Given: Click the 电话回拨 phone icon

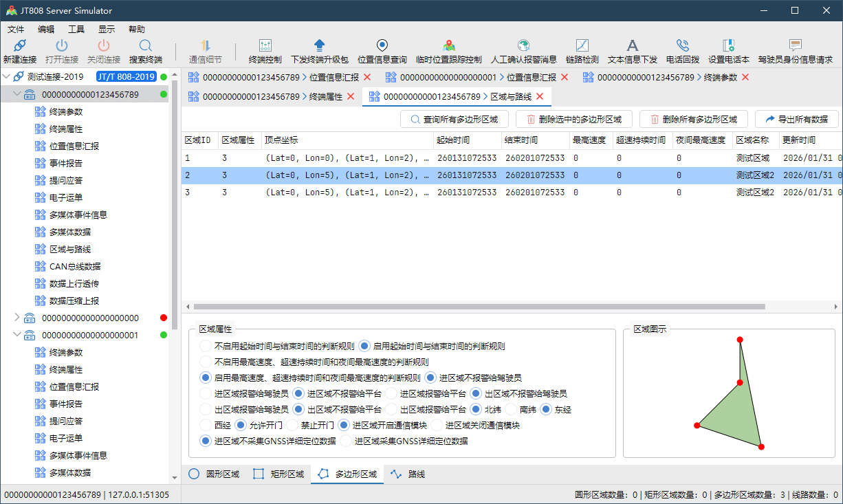Looking at the screenshot, I should tap(682, 46).
